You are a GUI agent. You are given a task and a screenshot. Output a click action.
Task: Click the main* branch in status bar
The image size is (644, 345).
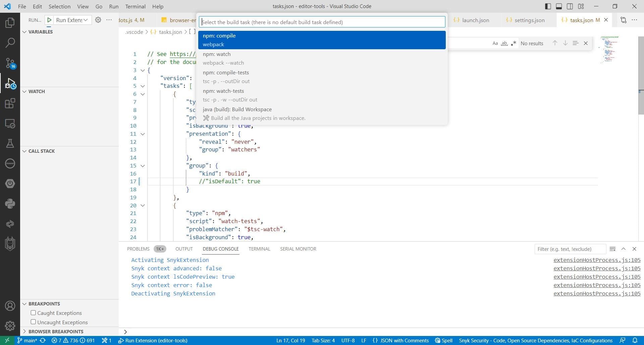(x=27, y=340)
